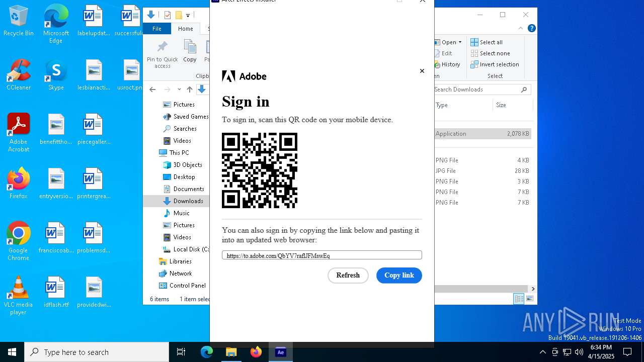Click the Adobe logo in dialog
Screen dimensions: 644x362
coord(244,76)
